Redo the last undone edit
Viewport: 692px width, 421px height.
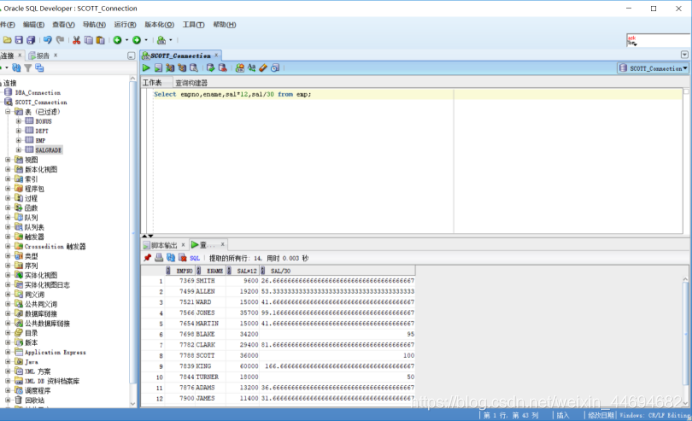(x=60, y=40)
